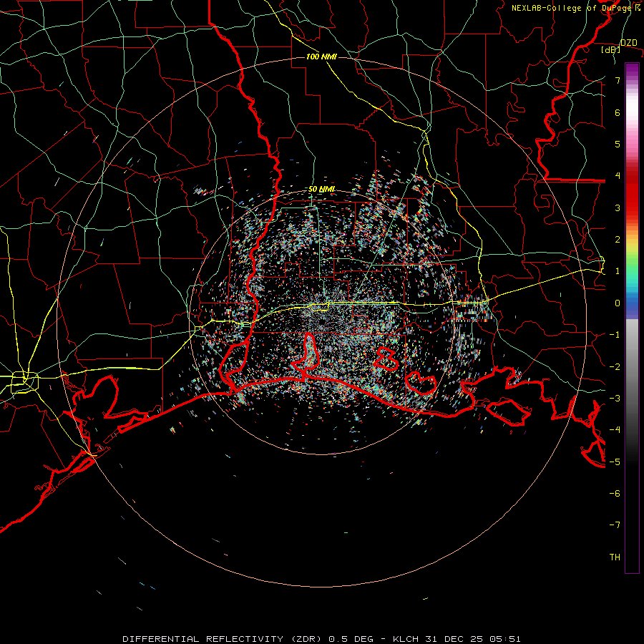Screen dimensions: 644x644
Task: Click the [dB] unit label
Action: click(611, 50)
